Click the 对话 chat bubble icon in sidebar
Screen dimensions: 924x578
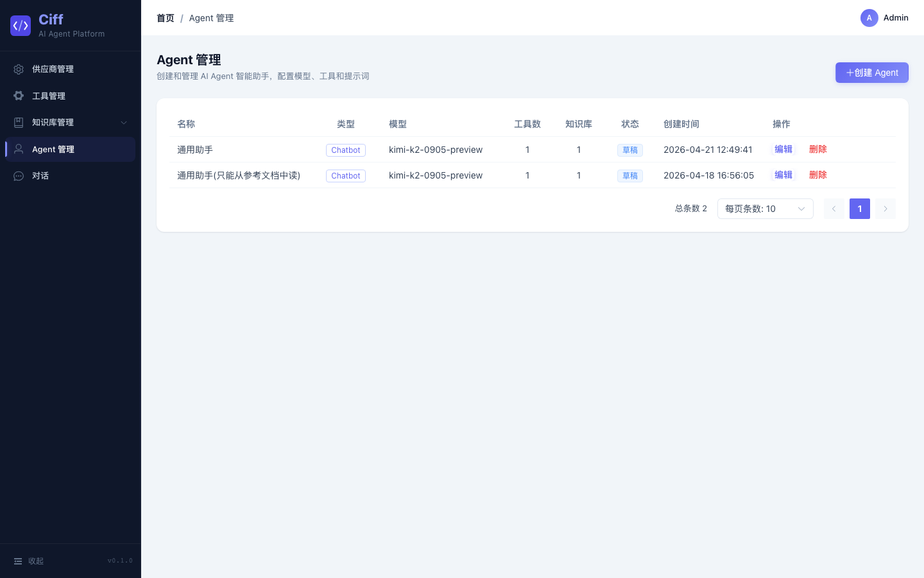(19, 176)
